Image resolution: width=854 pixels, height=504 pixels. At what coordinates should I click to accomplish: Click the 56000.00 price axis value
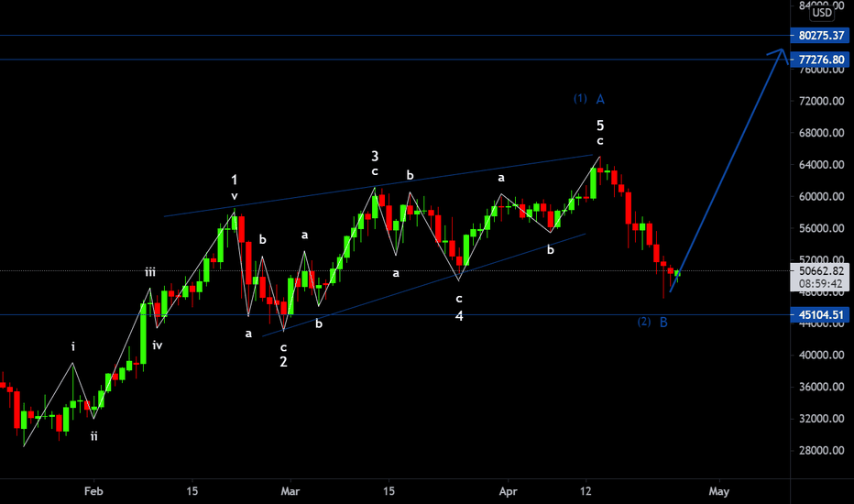coord(821,228)
